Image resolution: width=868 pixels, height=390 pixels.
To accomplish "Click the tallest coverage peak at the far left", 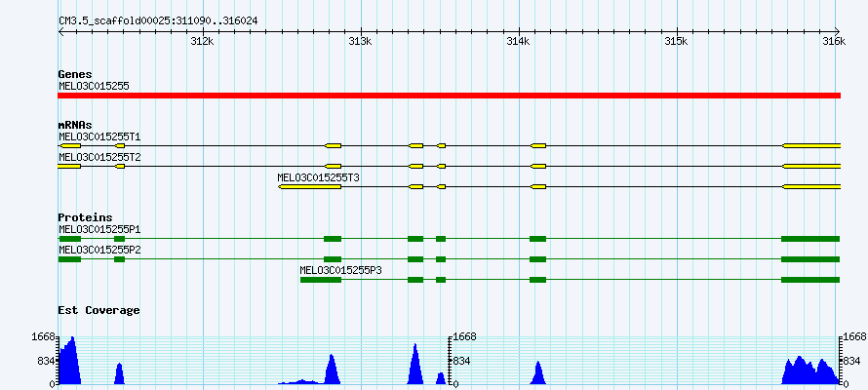I will tap(70, 363).
